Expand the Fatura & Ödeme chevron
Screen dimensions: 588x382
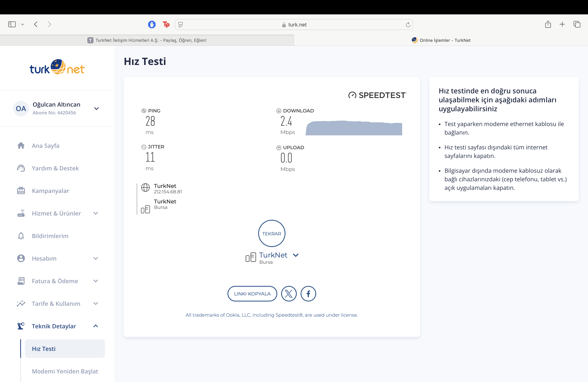[96, 281]
